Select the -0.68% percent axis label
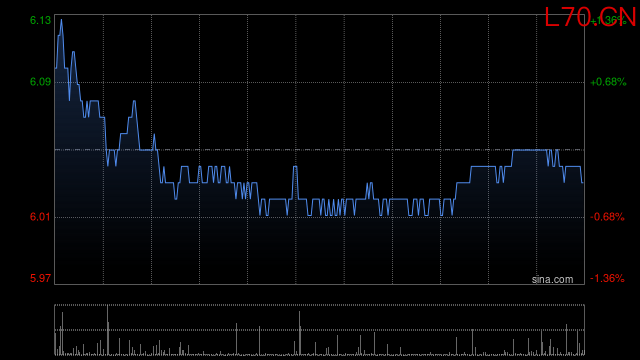 coord(607,217)
